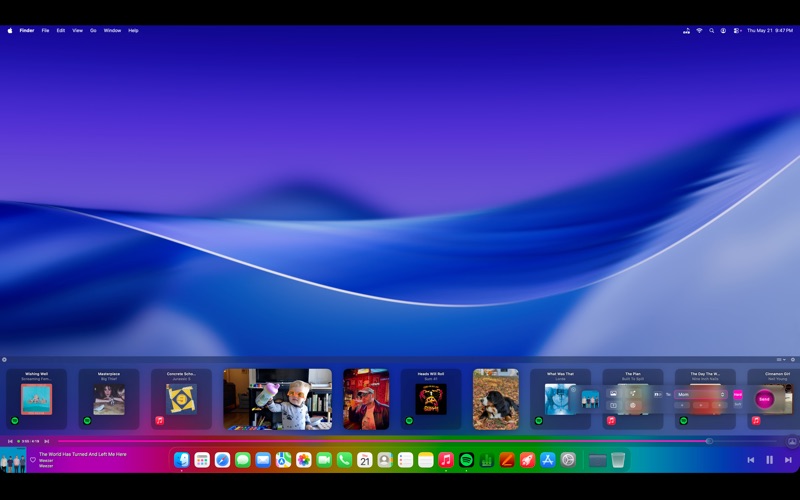Screen dimensions: 800x500
Task: Open the red rocket app in Dock
Action: pyautogui.click(x=527, y=460)
